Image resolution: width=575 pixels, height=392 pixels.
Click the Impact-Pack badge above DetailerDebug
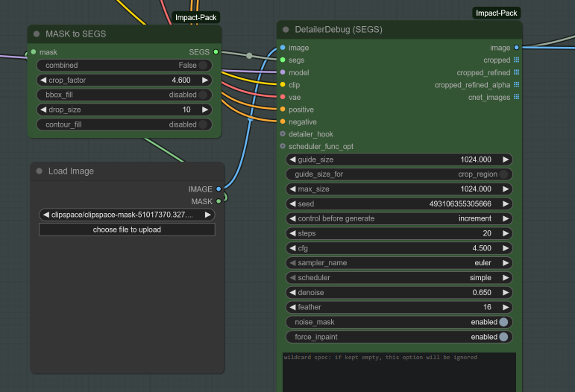click(496, 13)
